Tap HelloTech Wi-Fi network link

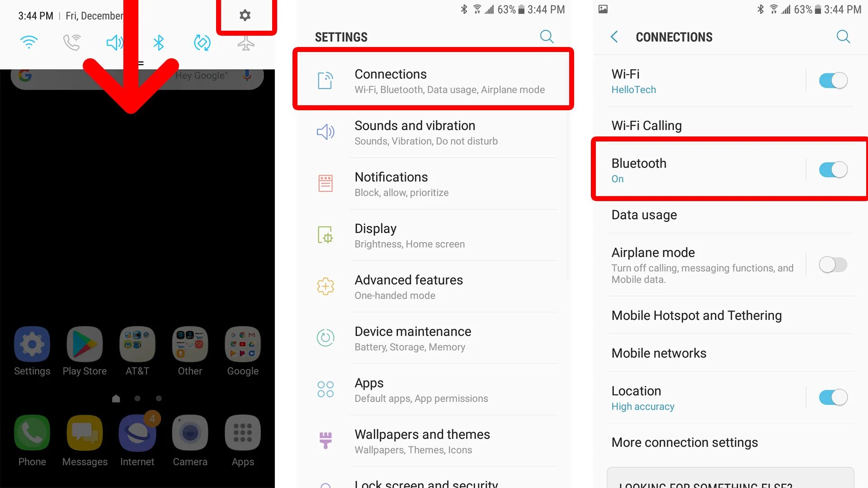634,89
